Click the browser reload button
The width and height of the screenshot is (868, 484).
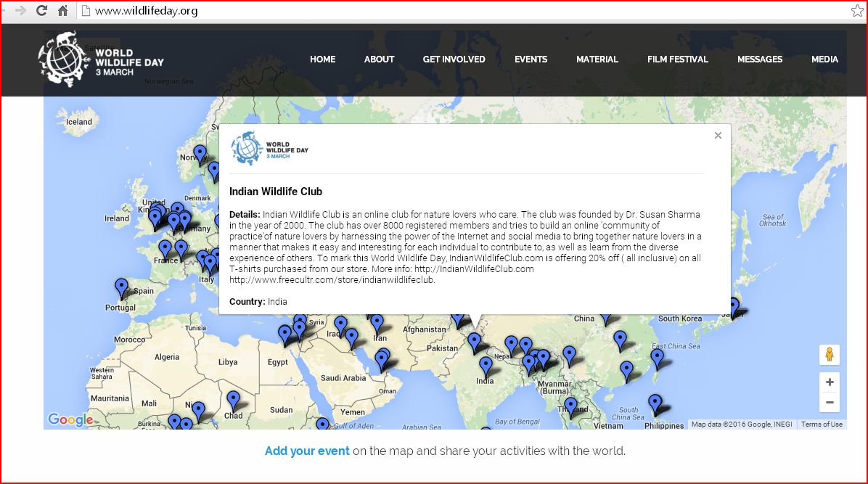pyautogui.click(x=41, y=11)
